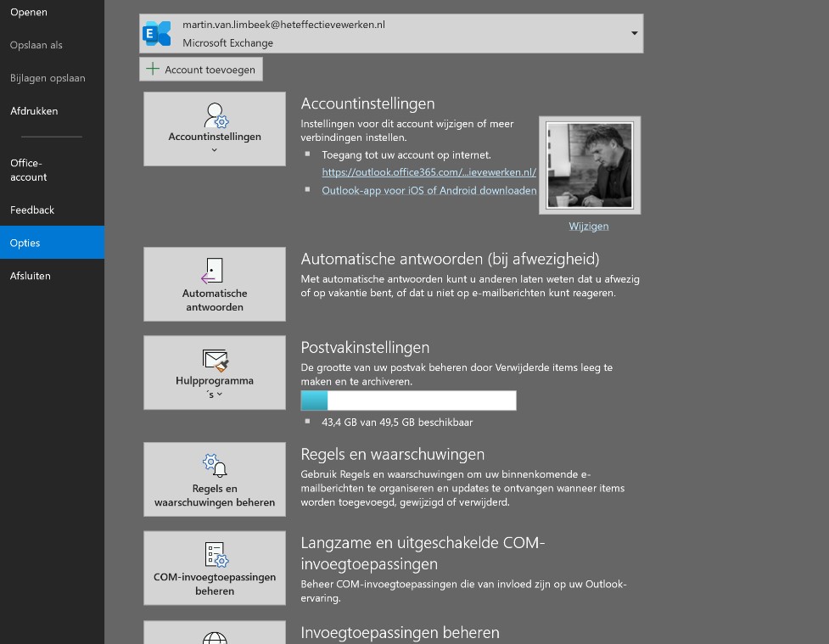This screenshot has height=644, width=829.
Task: Click Regels en waarschuwingen beheren button label
Action: click(215, 496)
